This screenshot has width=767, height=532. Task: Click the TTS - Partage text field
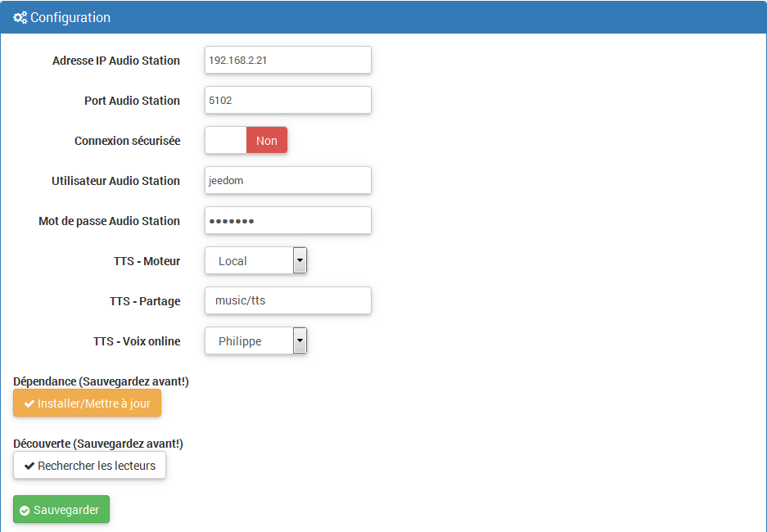point(288,300)
